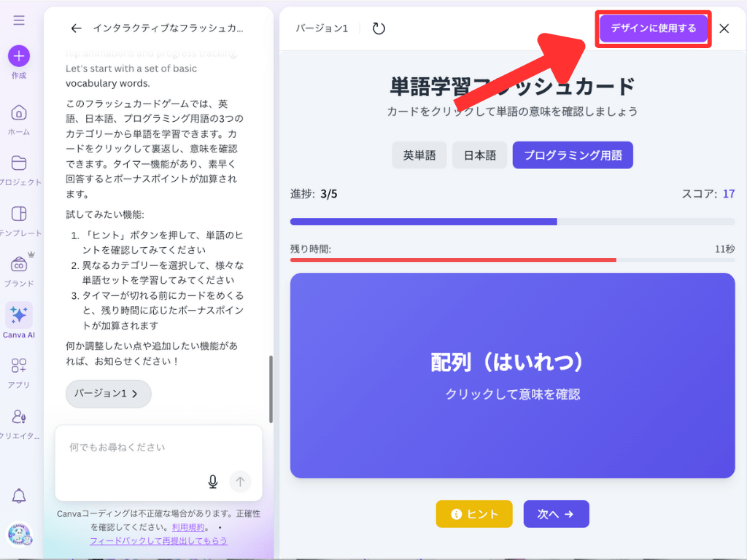The image size is (747, 560).
Task: Open the Projects folder icon
Action: 19,163
